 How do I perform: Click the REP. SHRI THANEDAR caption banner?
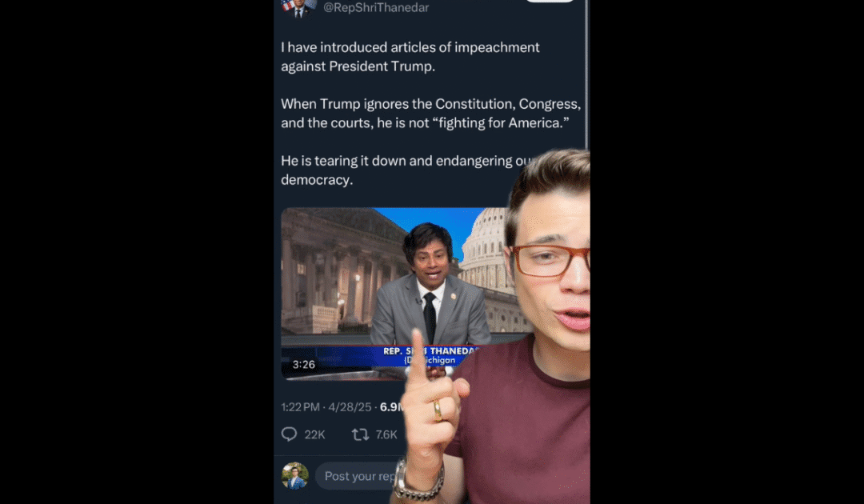click(427, 356)
